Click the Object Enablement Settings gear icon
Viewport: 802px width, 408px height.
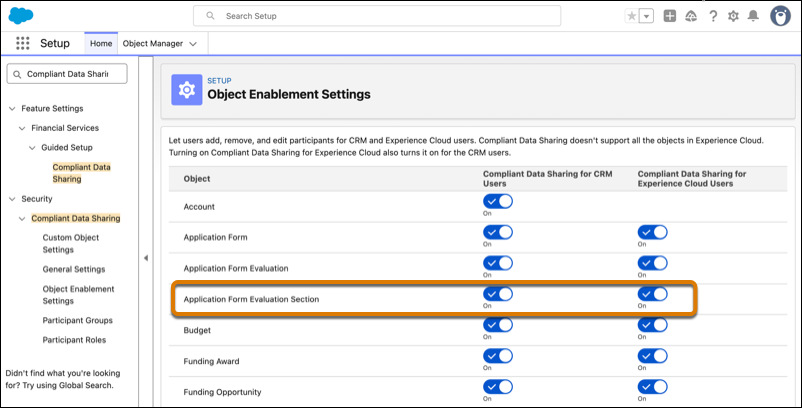tap(187, 89)
